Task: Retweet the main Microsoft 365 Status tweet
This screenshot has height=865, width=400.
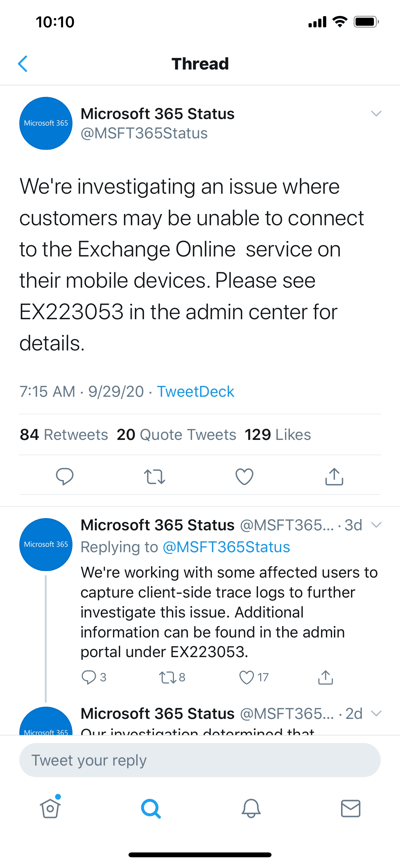Action: [154, 476]
